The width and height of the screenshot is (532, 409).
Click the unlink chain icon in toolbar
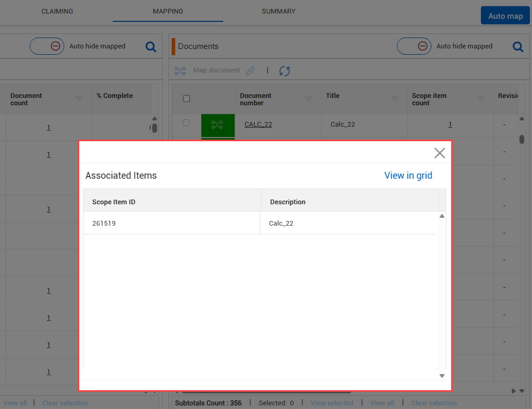(x=250, y=71)
